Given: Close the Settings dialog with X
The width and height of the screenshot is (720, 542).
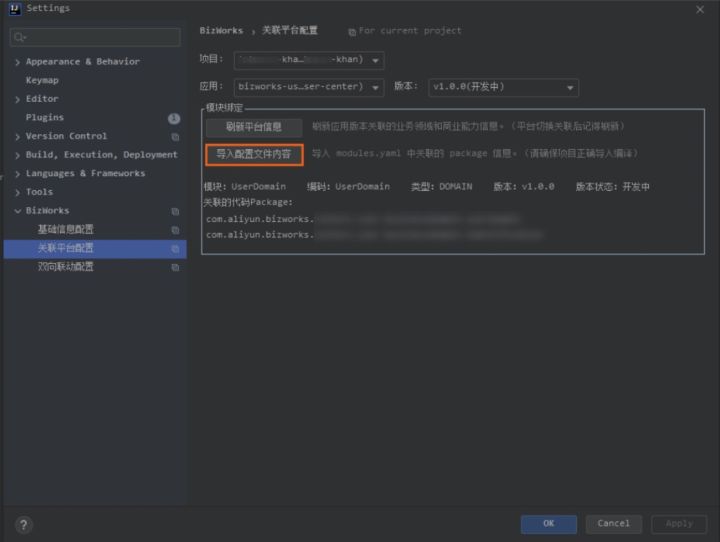Looking at the screenshot, I should coord(700,9).
